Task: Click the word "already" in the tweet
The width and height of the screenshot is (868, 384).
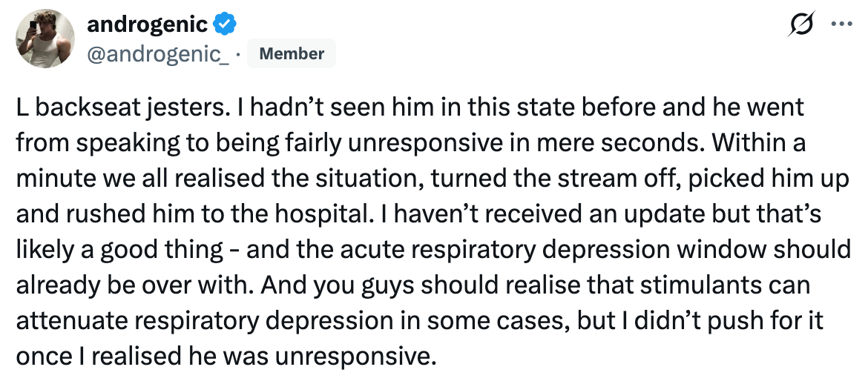Action: coord(56,284)
